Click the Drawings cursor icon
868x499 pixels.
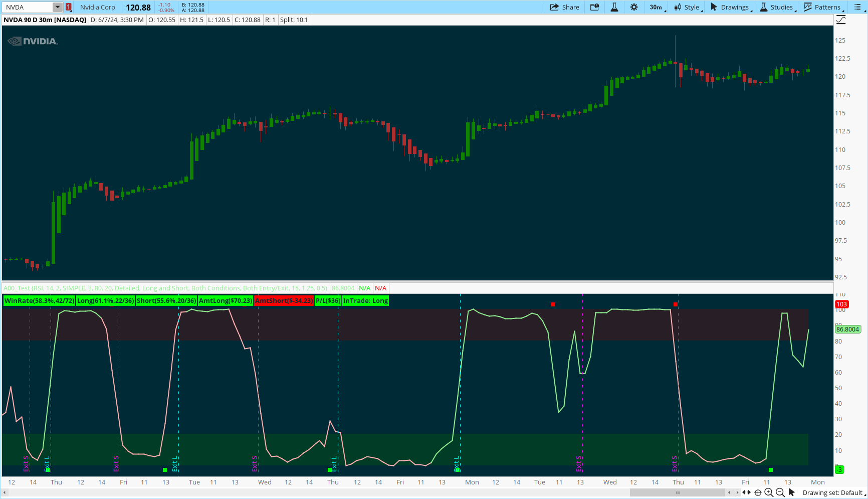tap(714, 7)
